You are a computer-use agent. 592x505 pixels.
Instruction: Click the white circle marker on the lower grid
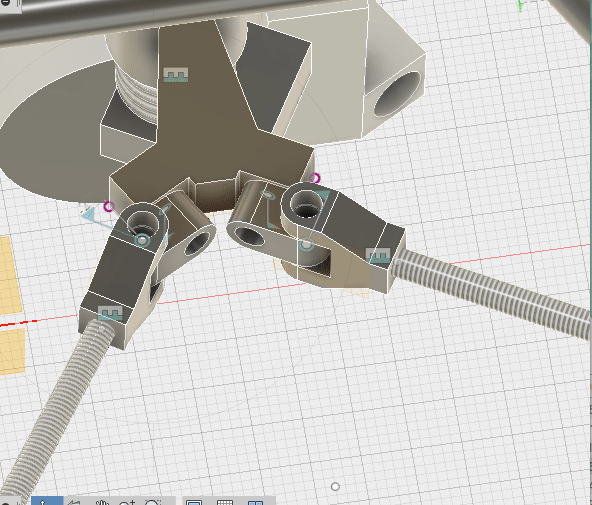pos(335,487)
